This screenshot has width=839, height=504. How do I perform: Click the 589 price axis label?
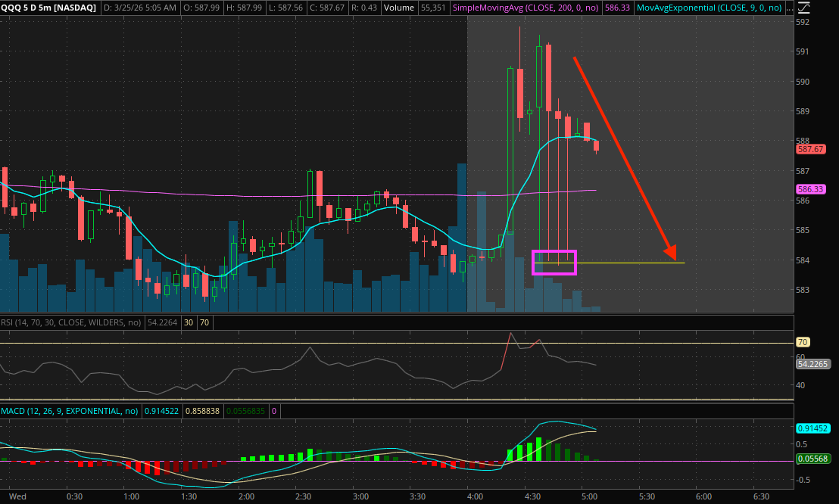point(803,112)
